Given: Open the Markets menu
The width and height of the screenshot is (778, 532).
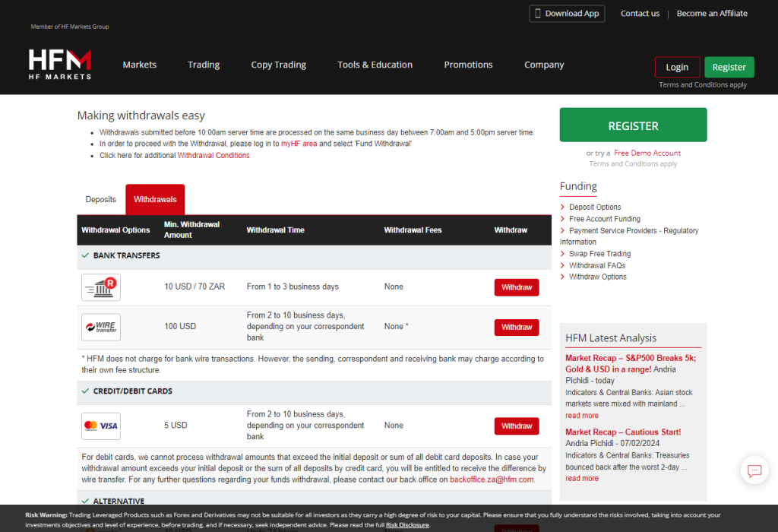Looking at the screenshot, I should tap(140, 65).
